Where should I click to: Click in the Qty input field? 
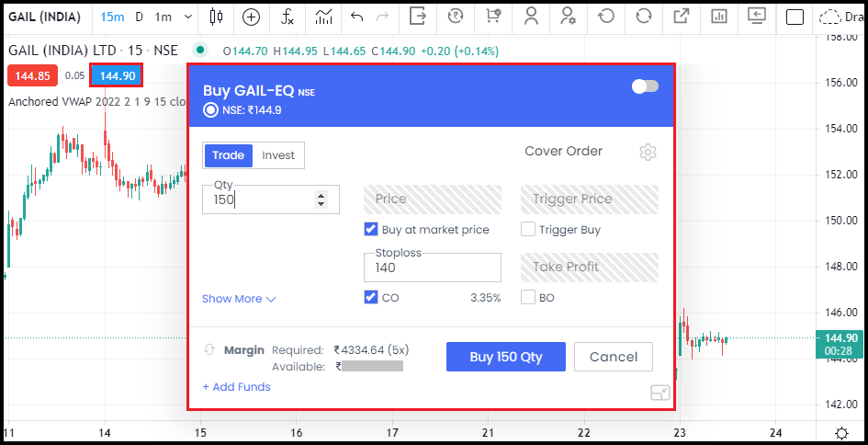(271, 200)
